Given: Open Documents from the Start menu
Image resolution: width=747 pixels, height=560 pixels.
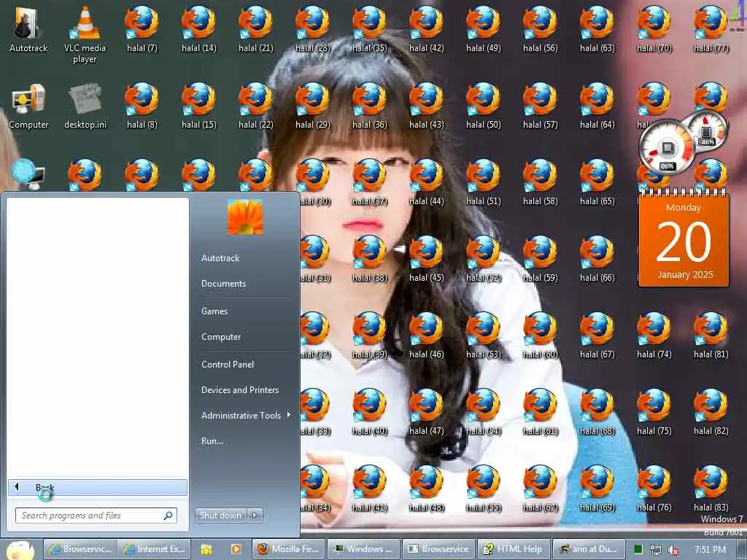Looking at the screenshot, I should [223, 284].
